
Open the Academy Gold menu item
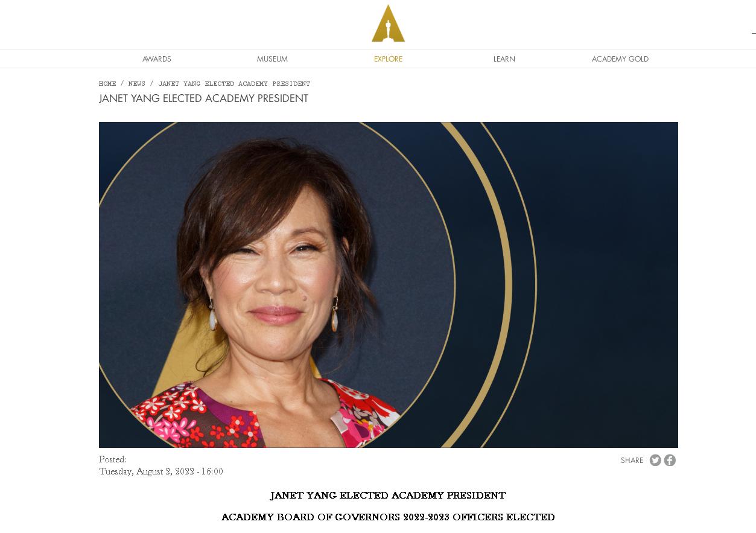coord(620,59)
